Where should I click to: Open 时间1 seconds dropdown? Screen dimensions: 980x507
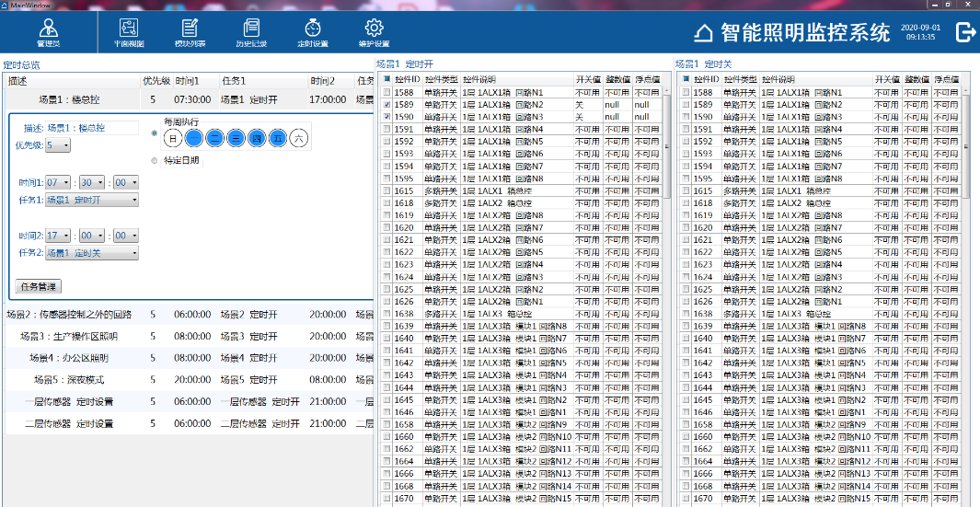click(126, 182)
